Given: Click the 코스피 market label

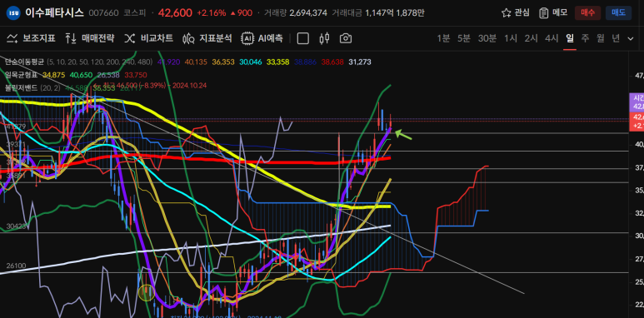Looking at the screenshot, I should pos(134,13).
